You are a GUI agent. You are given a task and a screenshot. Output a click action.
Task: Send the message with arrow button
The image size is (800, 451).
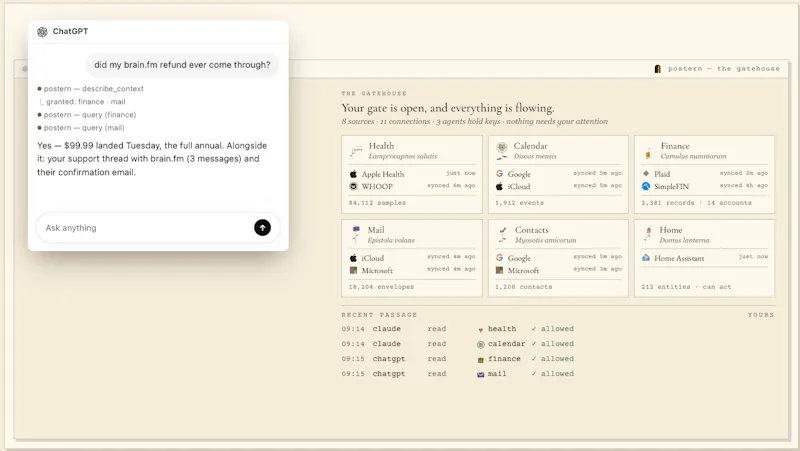[262, 228]
